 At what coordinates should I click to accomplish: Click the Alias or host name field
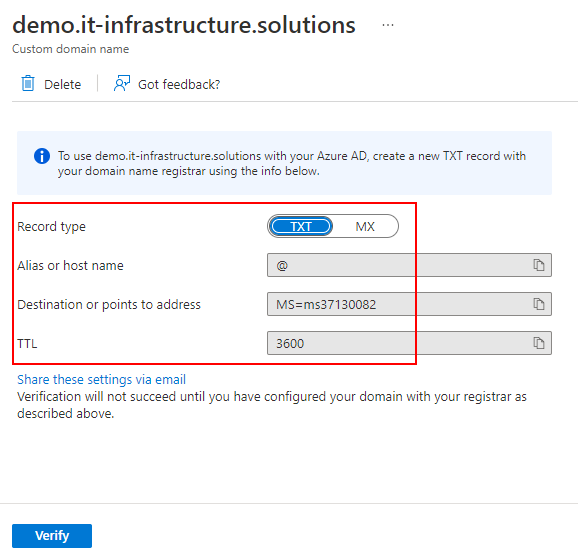click(409, 265)
